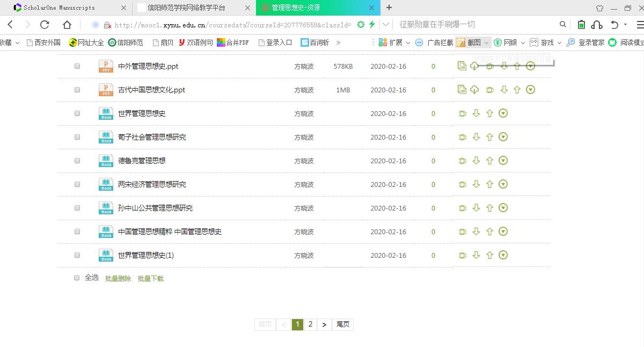The width and height of the screenshot is (644, 347).
Task: Download 古代中国思想文化.ppt via green download arrow
Action: (x=503, y=90)
